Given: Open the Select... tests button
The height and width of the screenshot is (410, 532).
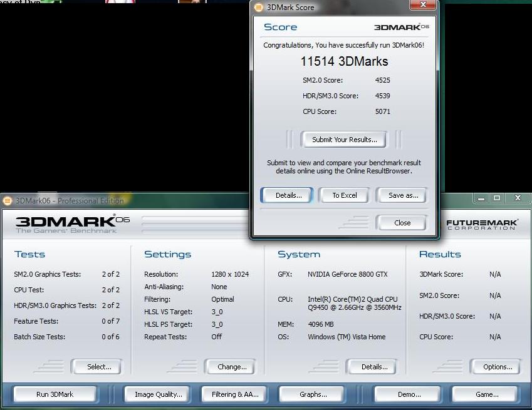Looking at the screenshot, I should [x=97, y=367].
